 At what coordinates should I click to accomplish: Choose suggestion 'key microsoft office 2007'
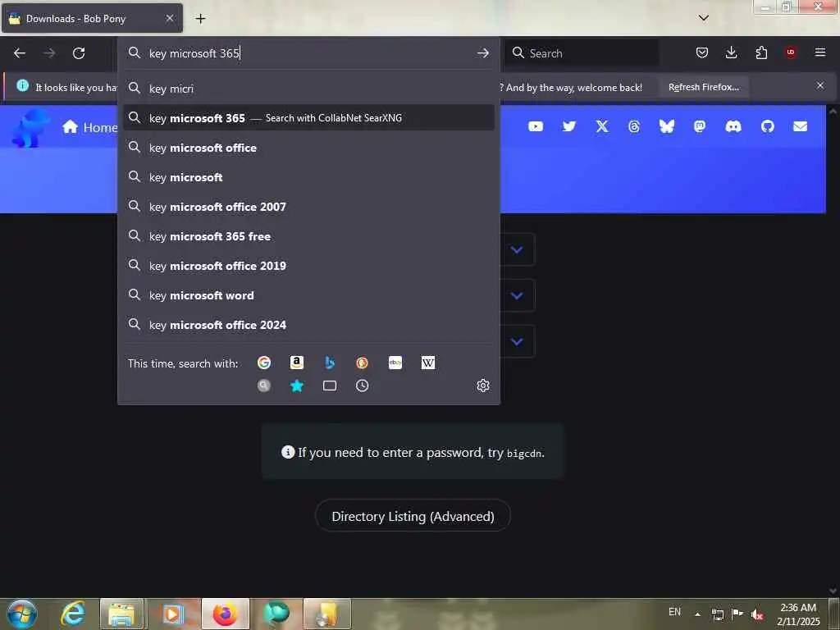tap(308, 206)
